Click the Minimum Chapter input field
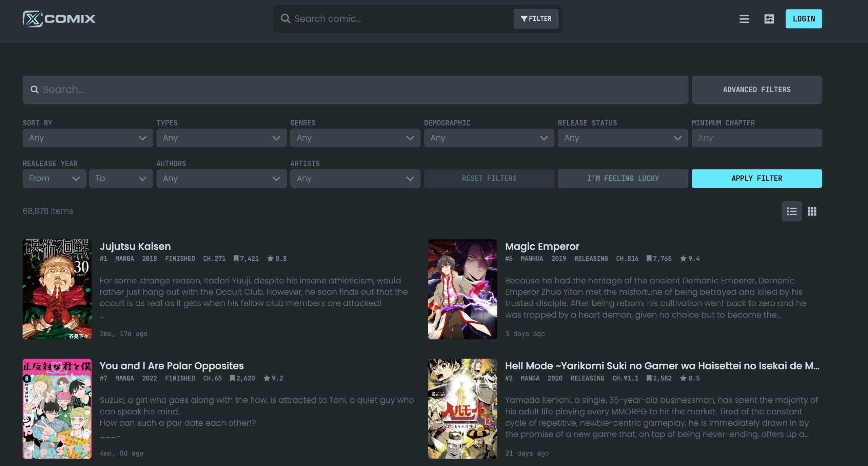 coord(756,138)
